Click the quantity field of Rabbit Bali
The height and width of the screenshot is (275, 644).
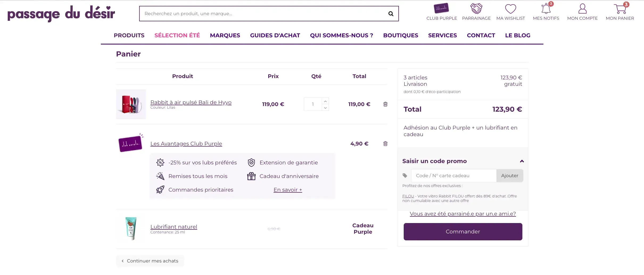tap(313, 104)
